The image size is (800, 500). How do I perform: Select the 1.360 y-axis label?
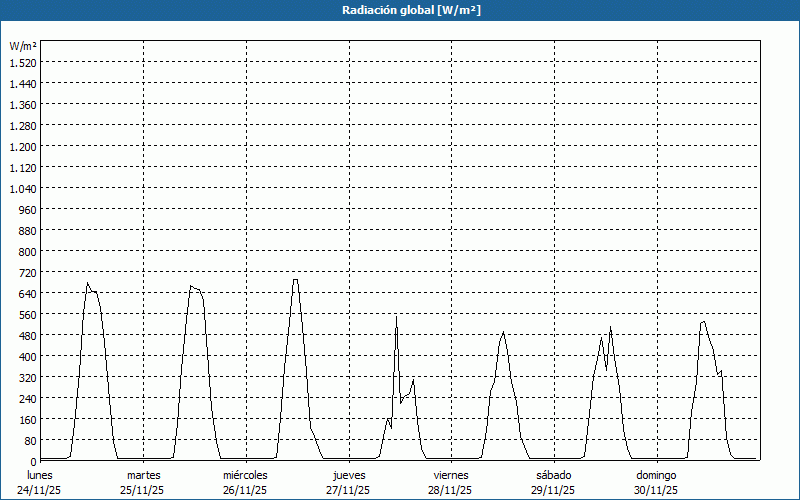point(23,105)
